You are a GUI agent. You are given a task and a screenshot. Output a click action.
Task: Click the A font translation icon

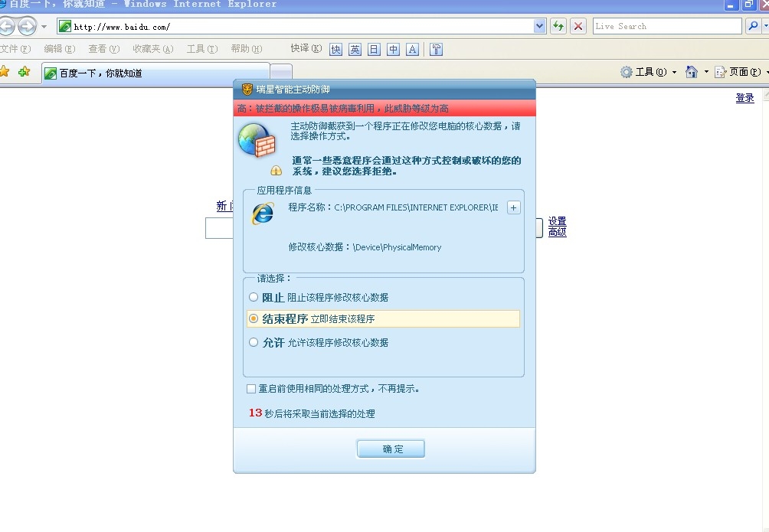[412, 50]
